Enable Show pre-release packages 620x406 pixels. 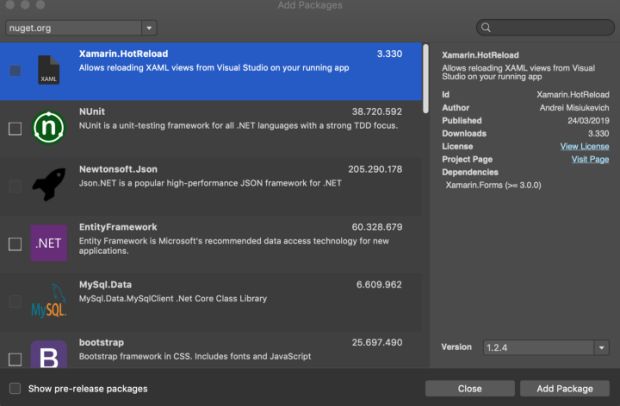click(14, 388)
